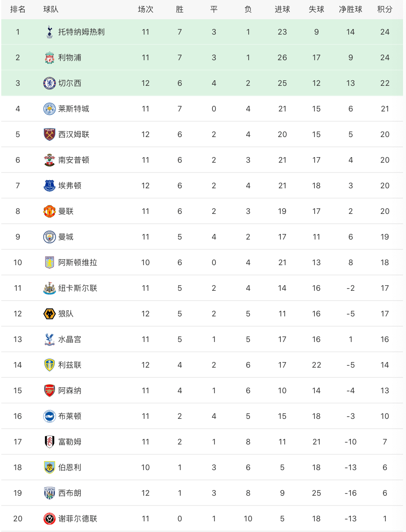
Task: Click the 净胜球 column header
Action: point(350,9)
